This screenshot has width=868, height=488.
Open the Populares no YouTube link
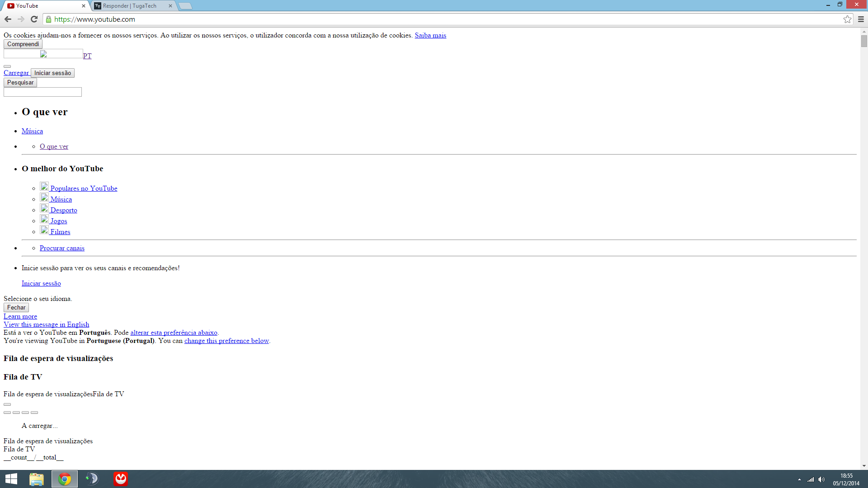click(84, 188)
